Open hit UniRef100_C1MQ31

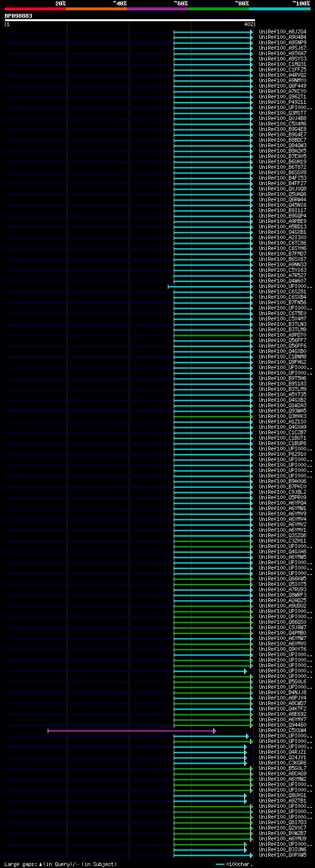tap(283, 64)
